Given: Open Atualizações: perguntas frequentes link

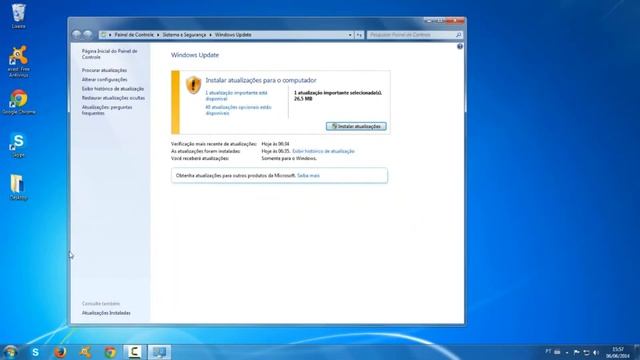Looking at the screenshot, I should (107, 110).
